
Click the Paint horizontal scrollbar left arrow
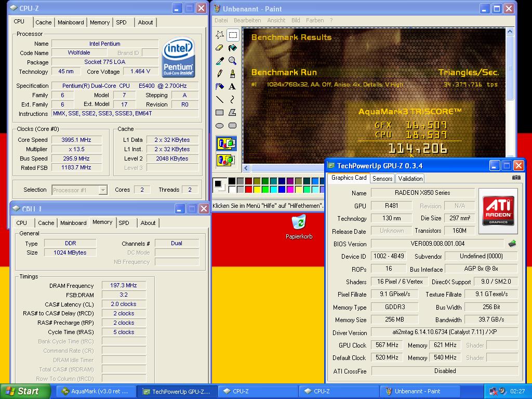pyautogui.click(x=246, y=168)
